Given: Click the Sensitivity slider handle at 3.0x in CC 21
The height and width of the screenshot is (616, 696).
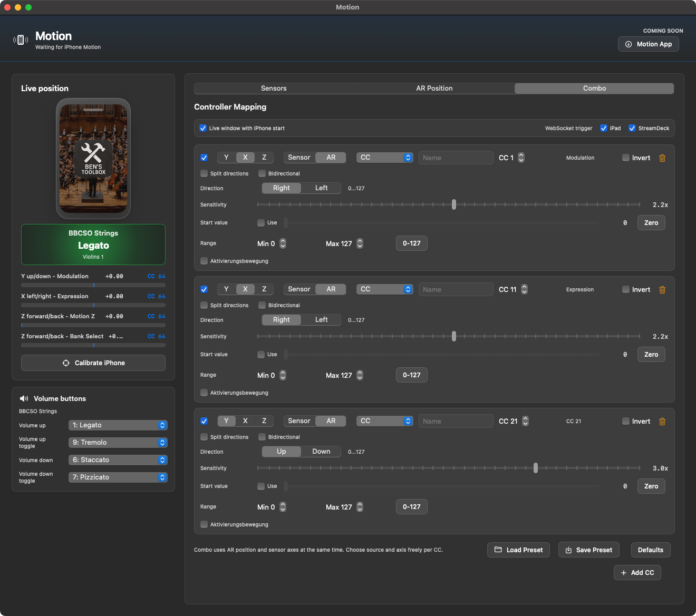Looking at the screenshot, I should pos(536,468).
